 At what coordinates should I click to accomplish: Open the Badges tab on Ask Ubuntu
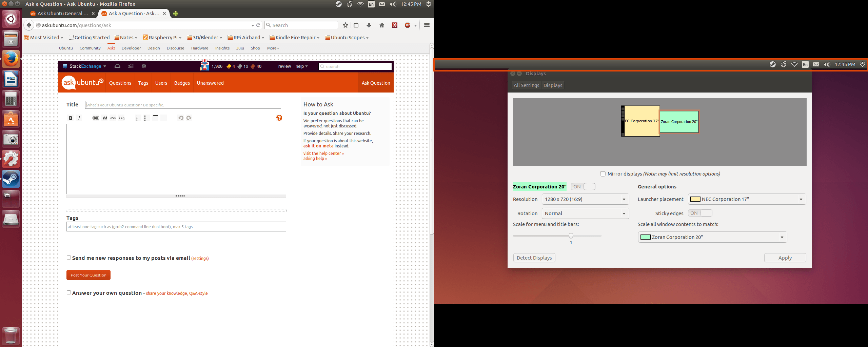[182, 83]
